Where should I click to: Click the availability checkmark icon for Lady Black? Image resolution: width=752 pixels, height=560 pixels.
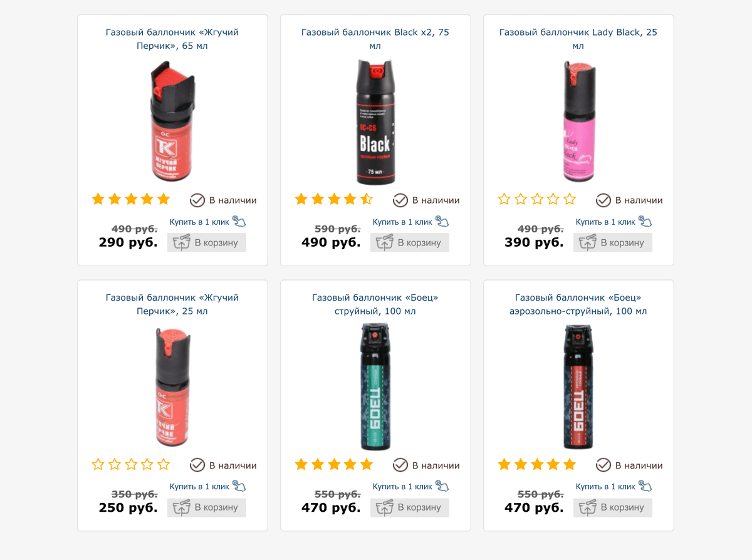603,200
